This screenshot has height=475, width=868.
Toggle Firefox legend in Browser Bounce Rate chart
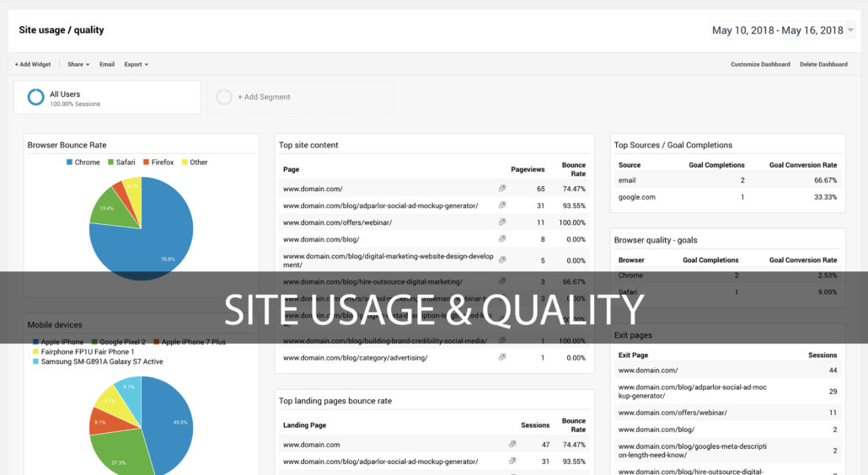click(x=158, y=163)
